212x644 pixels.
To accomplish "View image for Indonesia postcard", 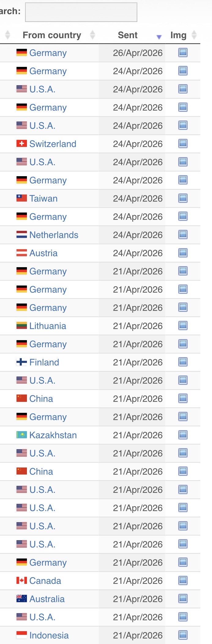I will [x=183, y=635].
